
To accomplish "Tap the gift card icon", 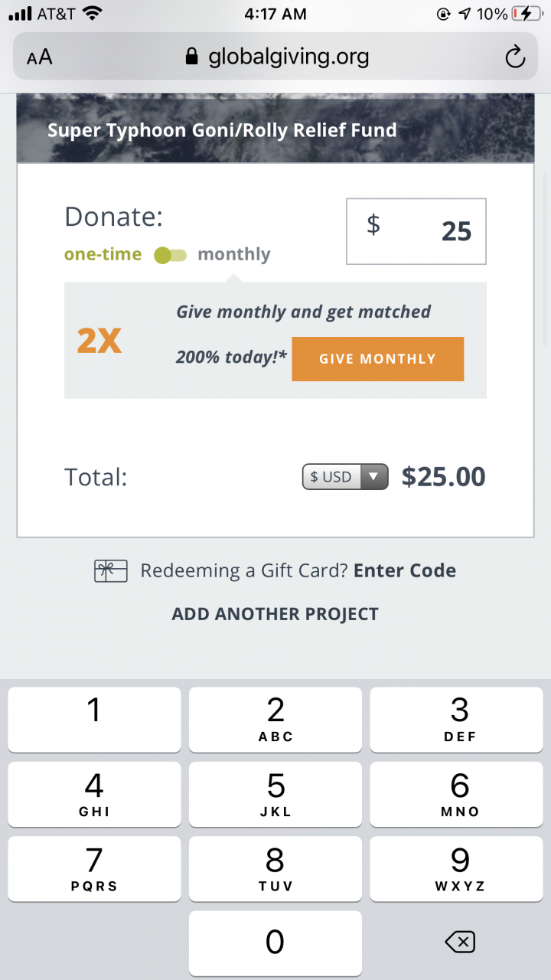I will click(111, 571).
